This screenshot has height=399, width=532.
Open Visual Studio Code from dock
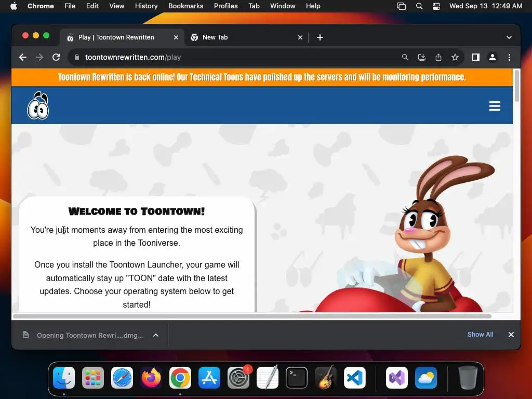(355, 378)
